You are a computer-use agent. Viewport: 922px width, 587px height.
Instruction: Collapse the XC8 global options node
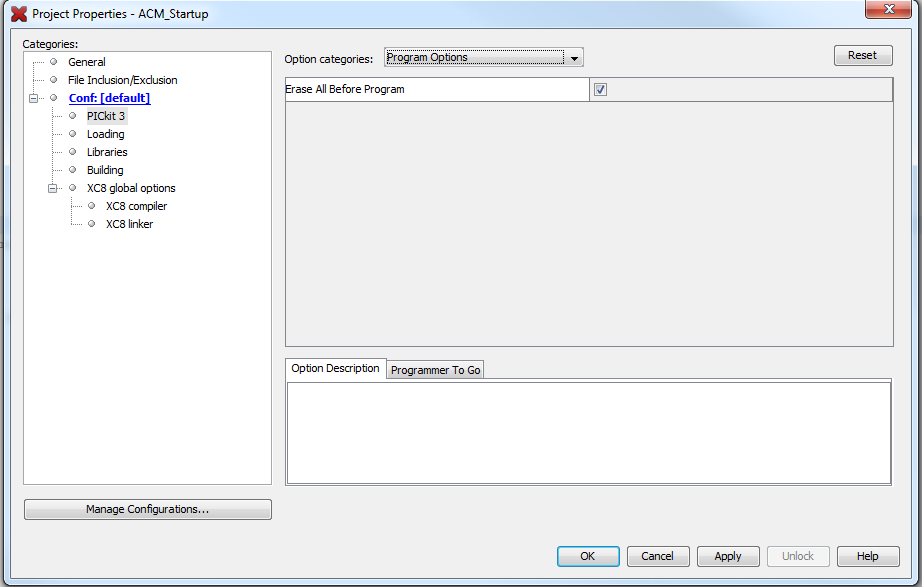(x=53, y=188)
